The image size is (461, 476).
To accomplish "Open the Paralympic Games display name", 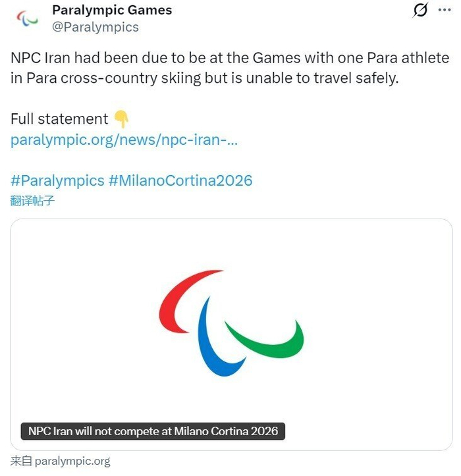I will pyautogui.click(x=112, y=10).
